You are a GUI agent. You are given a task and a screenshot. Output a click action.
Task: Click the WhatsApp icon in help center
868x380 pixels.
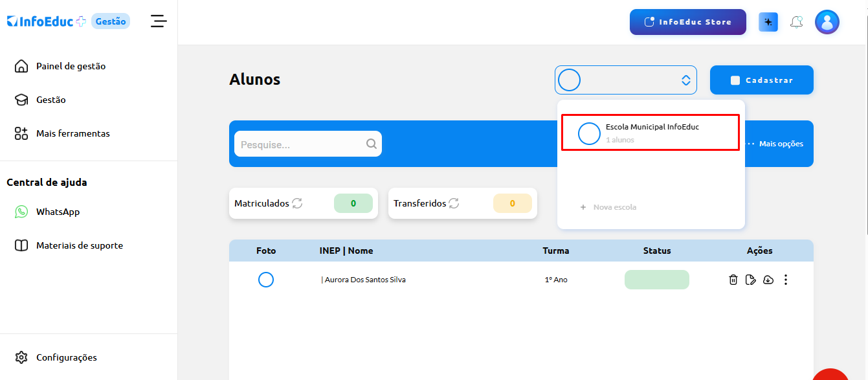pyautogui.click(x=21, y=212)
